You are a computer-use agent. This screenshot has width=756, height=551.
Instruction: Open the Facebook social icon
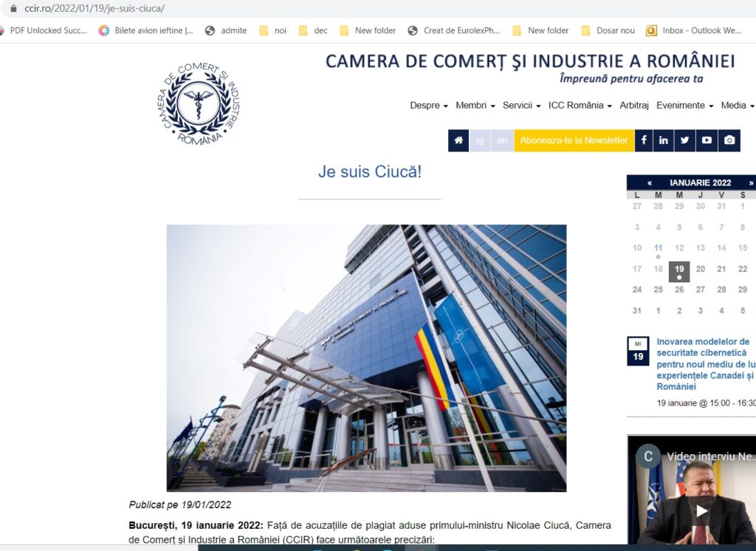pos(644,140)
